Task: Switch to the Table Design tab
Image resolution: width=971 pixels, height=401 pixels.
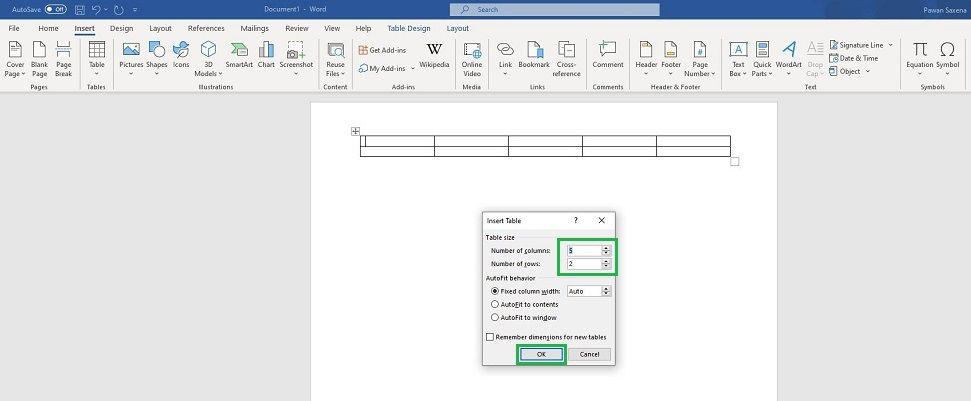Action: point(408,29)
